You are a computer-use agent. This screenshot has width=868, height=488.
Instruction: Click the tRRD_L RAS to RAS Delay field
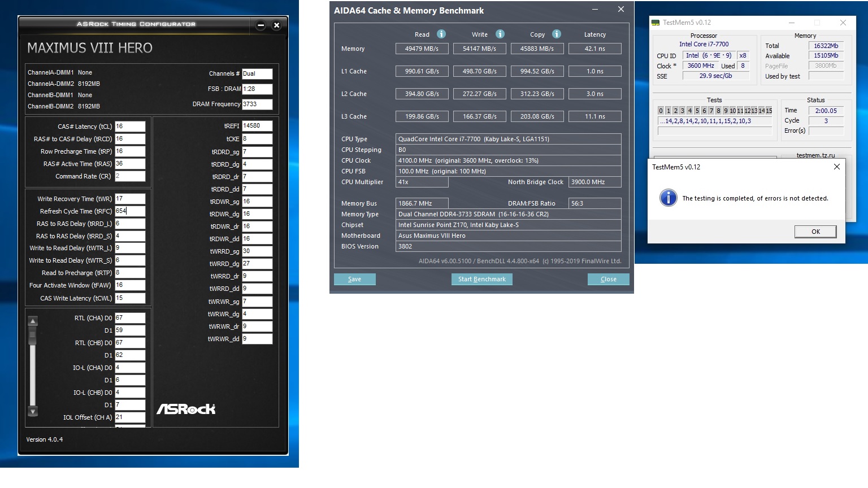(130, 224)
